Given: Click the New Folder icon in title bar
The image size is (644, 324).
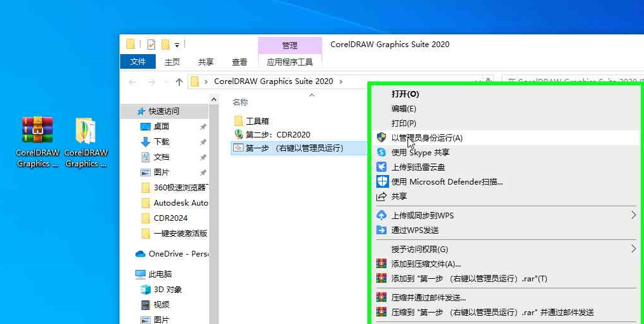Looking at the screenshot, I should coord(165,45).
